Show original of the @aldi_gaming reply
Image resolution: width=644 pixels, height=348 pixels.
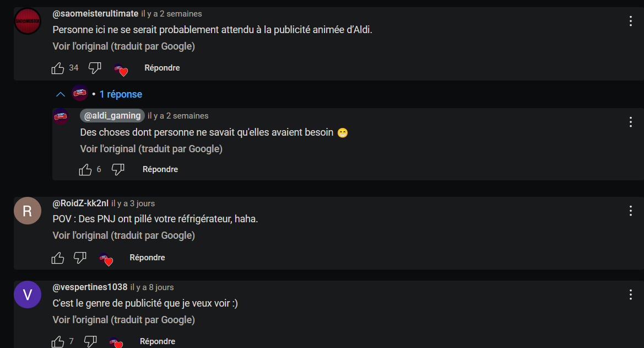pos(151,149)
